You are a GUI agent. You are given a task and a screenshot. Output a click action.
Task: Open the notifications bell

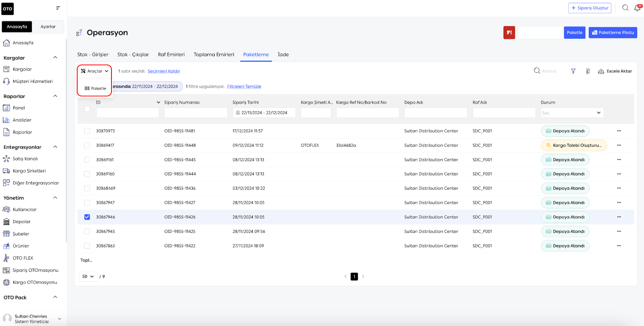pos(638,8)
